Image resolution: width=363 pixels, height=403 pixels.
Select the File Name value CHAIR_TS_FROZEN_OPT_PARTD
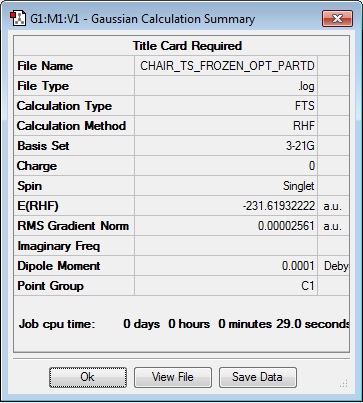pyautogui.click(x=226, y=66)
